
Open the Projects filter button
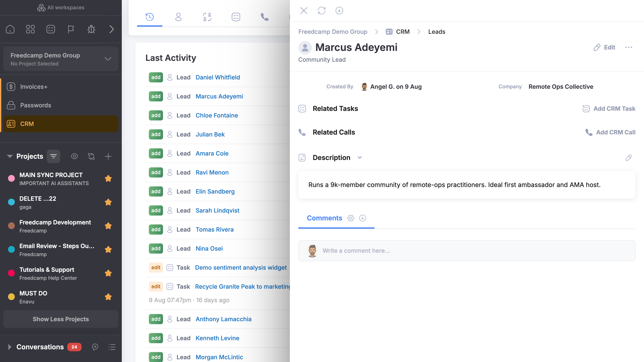53,156
